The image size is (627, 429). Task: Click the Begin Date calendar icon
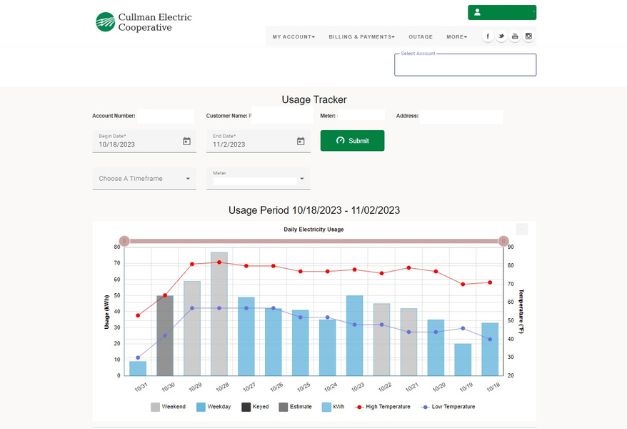[x=186, y=141]
